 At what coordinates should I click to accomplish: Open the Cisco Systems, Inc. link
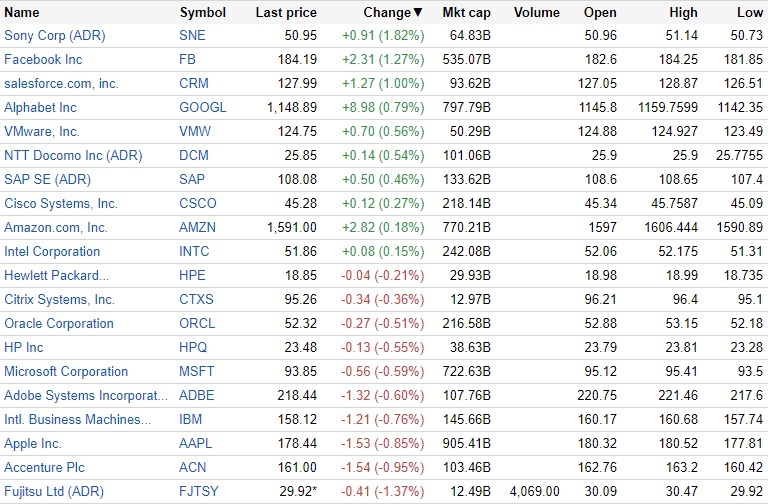point(61,203)
